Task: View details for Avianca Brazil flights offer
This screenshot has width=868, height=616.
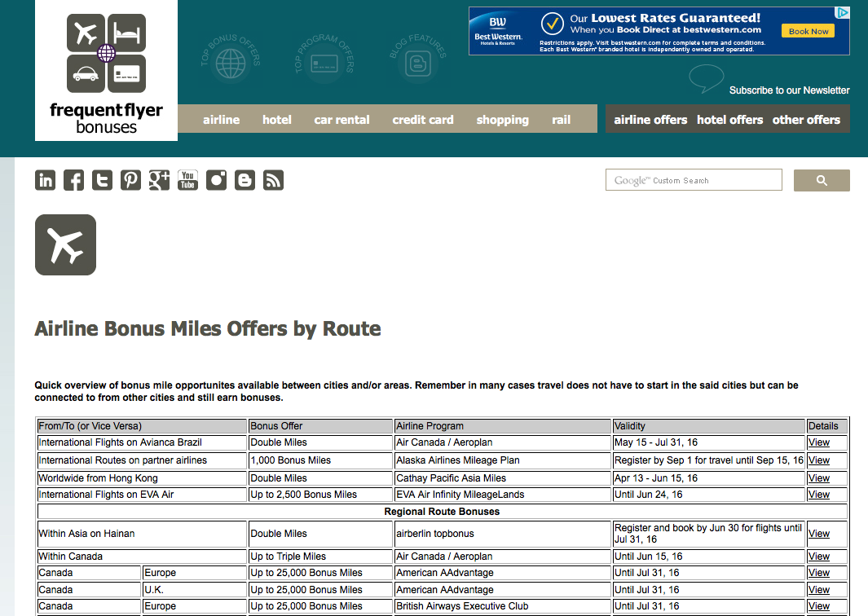Action: coord(819,442)
